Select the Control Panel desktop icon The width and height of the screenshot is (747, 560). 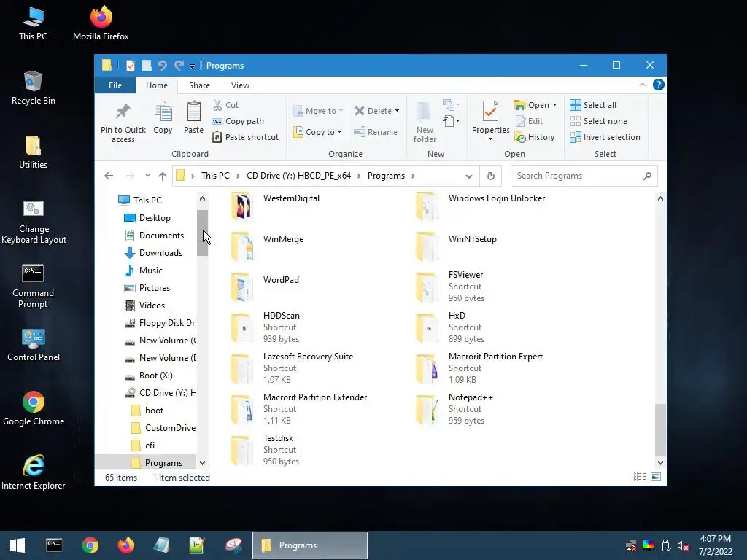[34, 344]
